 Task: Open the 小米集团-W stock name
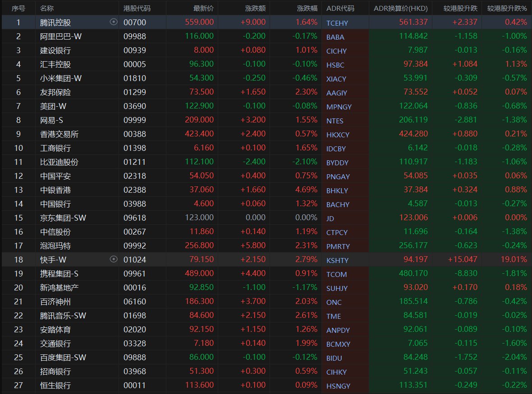point(61,78)
